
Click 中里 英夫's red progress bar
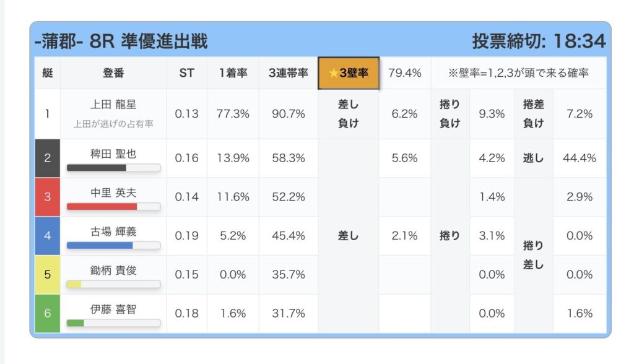[102, 206]
